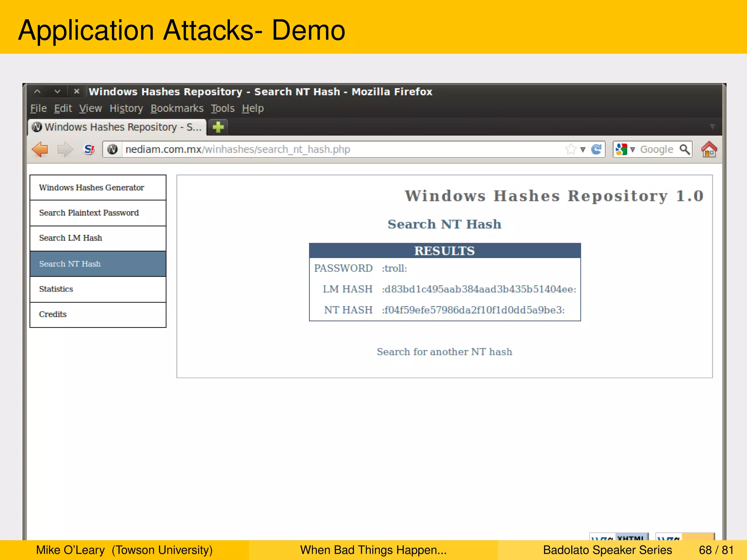Select the Windows Hashes Repository tab
The width and height of the screenshot is (747, 560).
(117, 127)
